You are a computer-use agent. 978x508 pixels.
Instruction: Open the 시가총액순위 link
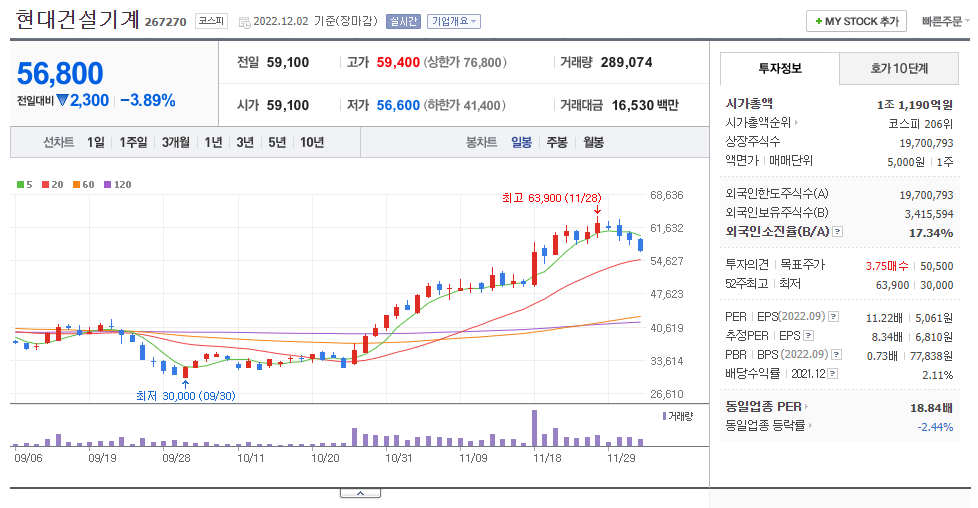[762, 122]
